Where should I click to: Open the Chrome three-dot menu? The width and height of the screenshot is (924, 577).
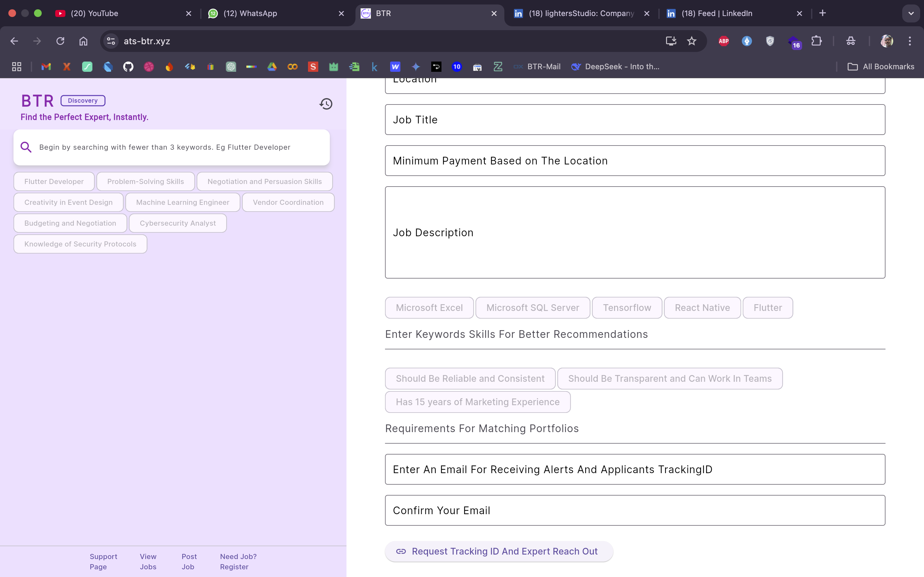click(910, 41)
